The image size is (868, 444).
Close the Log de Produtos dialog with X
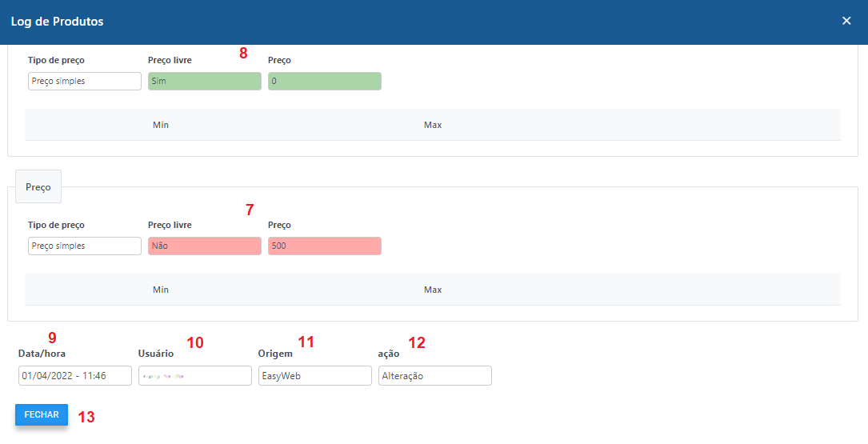[846, 21]
